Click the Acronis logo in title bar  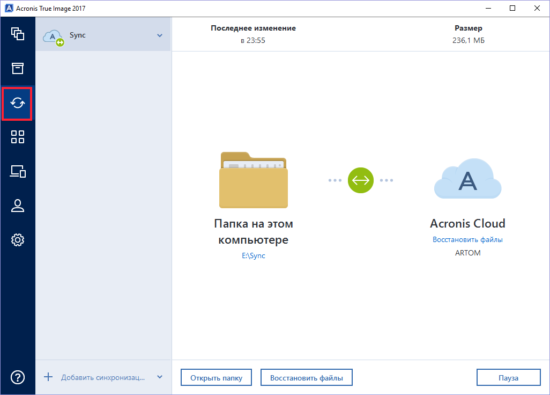[x=9, y=8]
